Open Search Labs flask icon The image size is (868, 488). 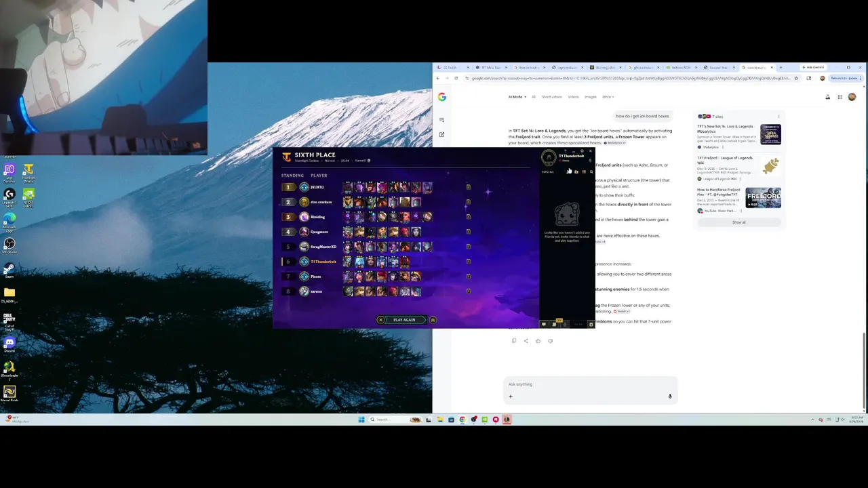827,97
